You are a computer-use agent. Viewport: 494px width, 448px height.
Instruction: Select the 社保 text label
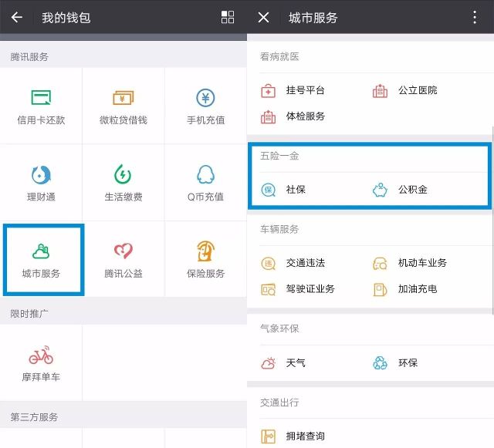click(x=296, y=190)
